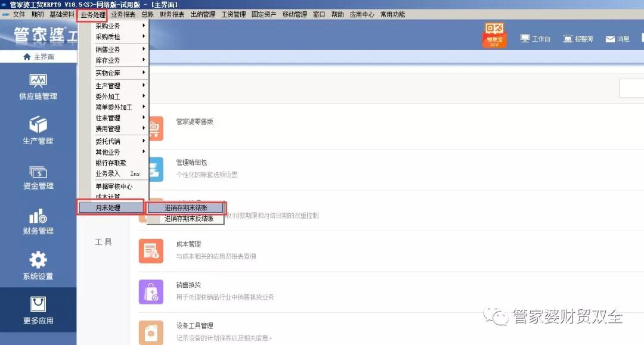Screen dimensions: 644x345
Task: Switch to the 主界面 home tab
Action: click(x=38, y=57)
